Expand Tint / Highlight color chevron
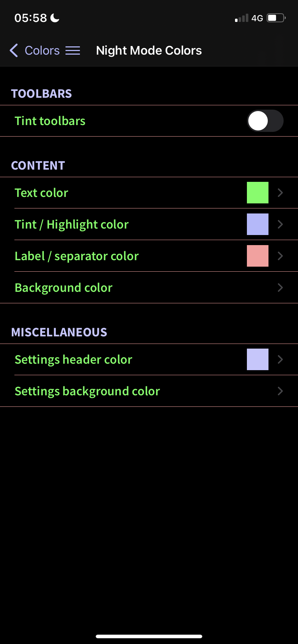298x644 pixels. 280,224
